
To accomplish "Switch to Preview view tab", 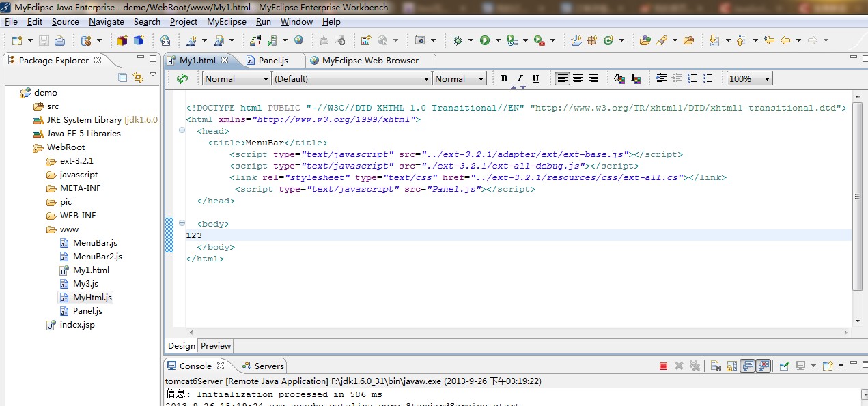I will (216, 346).
